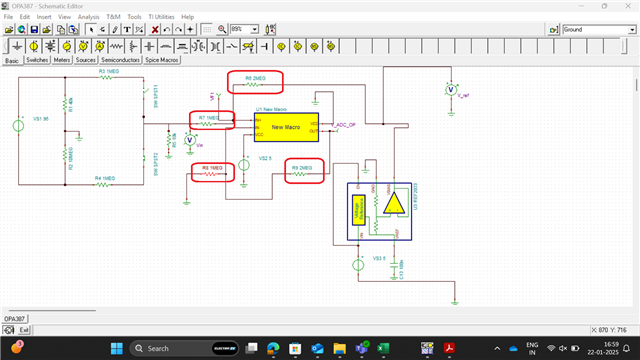Pick the capacitor component icon
Viewport: 640px width, 360px height.
coord(149,47)
